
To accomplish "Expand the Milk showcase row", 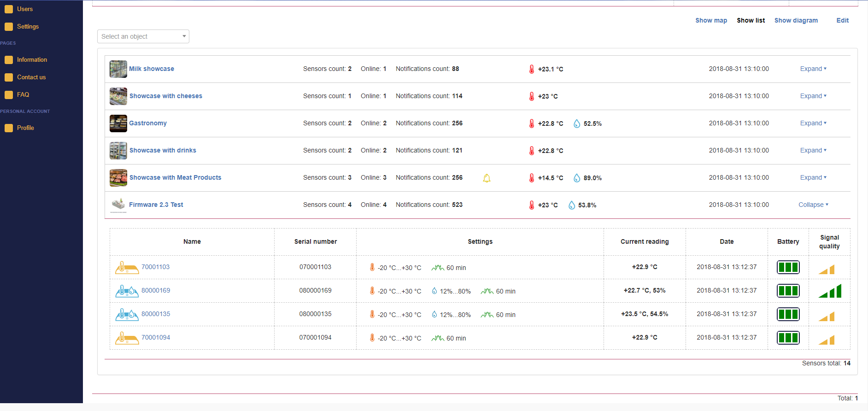I will point(813,69).
